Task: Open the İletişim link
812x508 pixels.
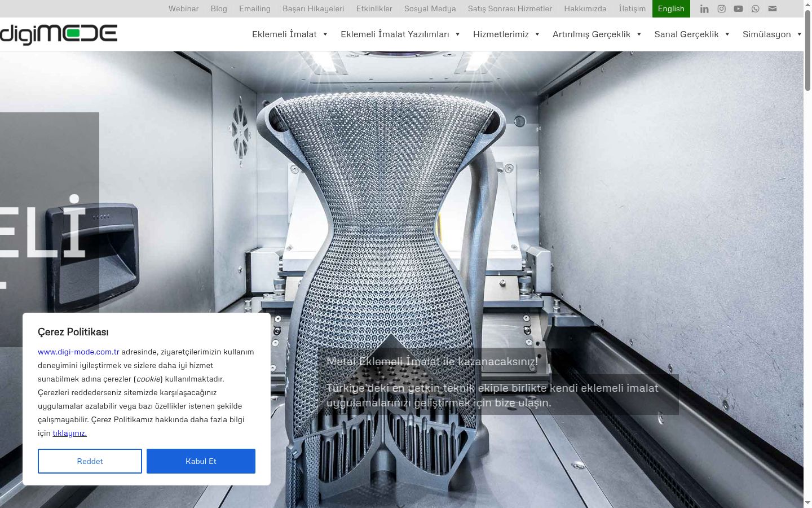Action: tap(632, 8)
